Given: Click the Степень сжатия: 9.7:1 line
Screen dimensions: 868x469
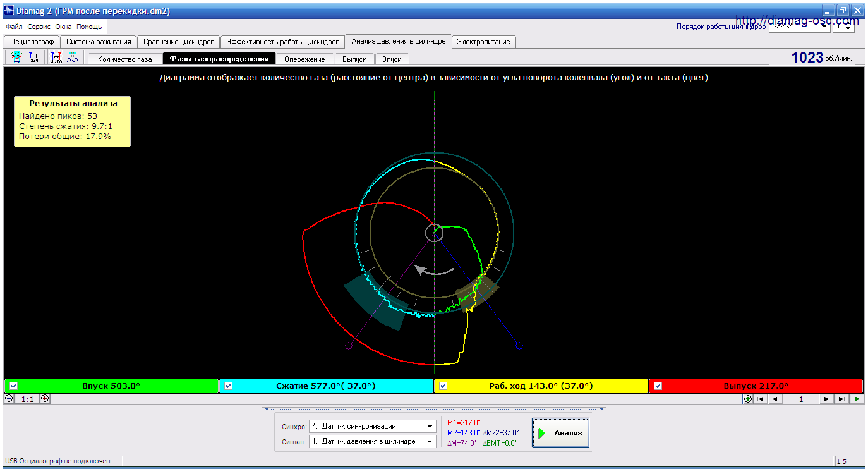Looking at the screenshot, I should coord(66,126).
